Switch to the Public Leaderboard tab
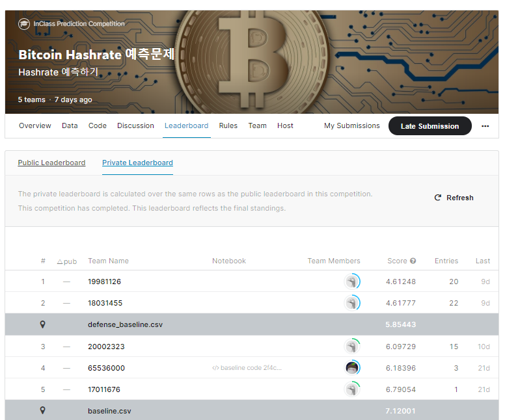505x420 pixels. point(51,163)
